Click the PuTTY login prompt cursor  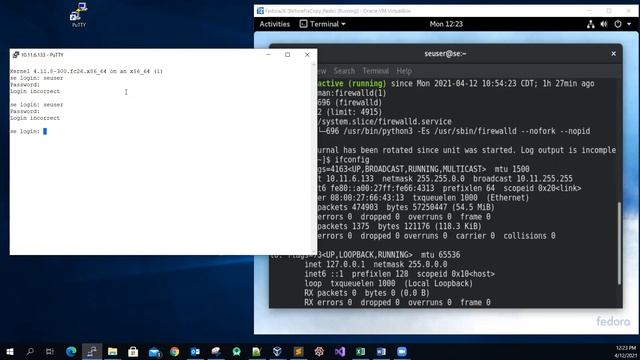(x=45, y=131)
